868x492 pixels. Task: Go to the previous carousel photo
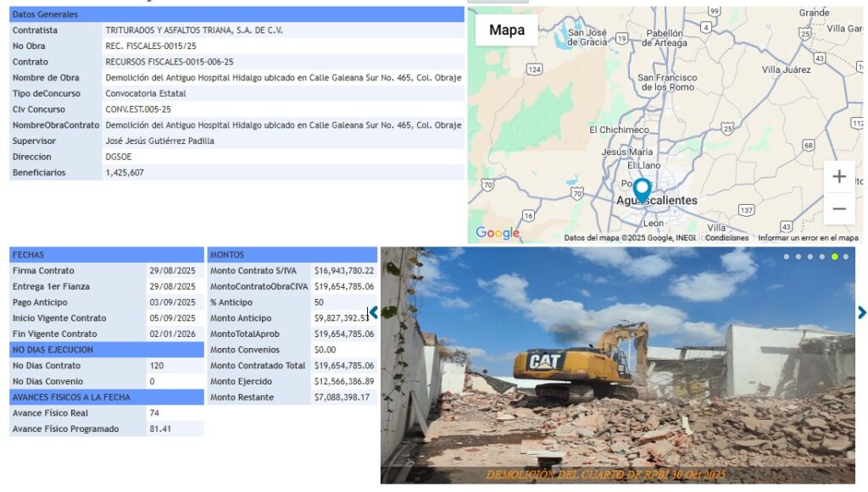373,312
